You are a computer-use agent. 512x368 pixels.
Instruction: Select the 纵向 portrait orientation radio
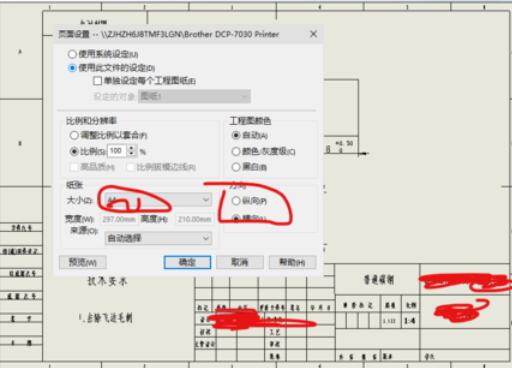pos(236,201)
